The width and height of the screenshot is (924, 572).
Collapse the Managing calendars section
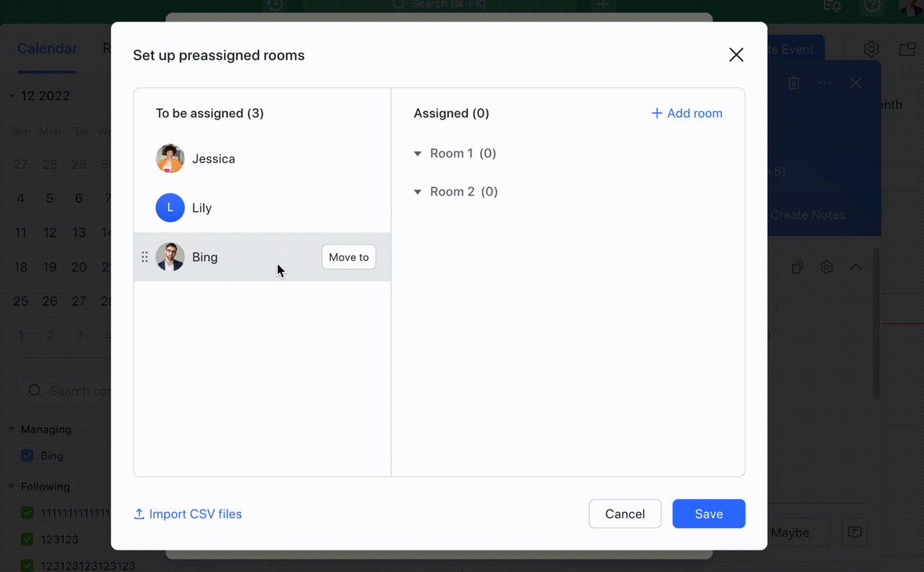pos(12,429)
